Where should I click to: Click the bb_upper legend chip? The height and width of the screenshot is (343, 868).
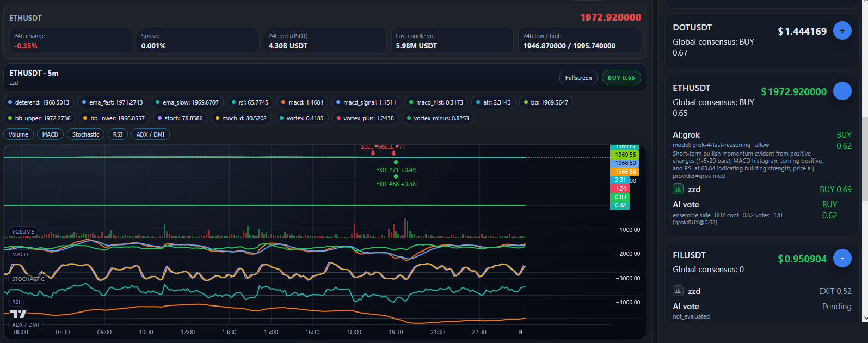[x=39, y=118]
